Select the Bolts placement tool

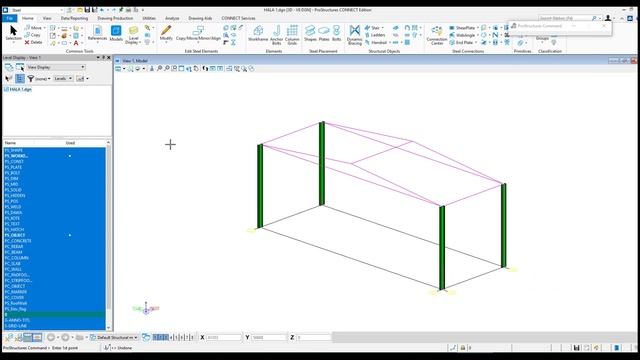[x=336, y=33]
